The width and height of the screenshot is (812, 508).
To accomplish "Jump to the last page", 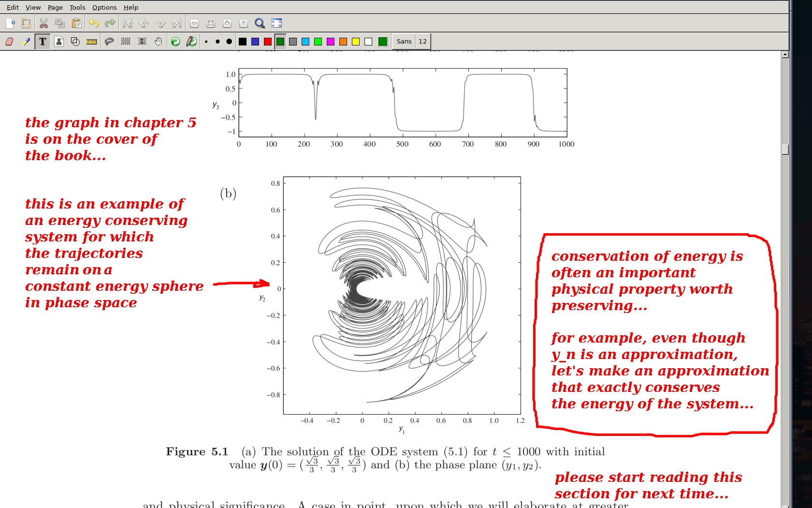I will click(x=177, y=23).
